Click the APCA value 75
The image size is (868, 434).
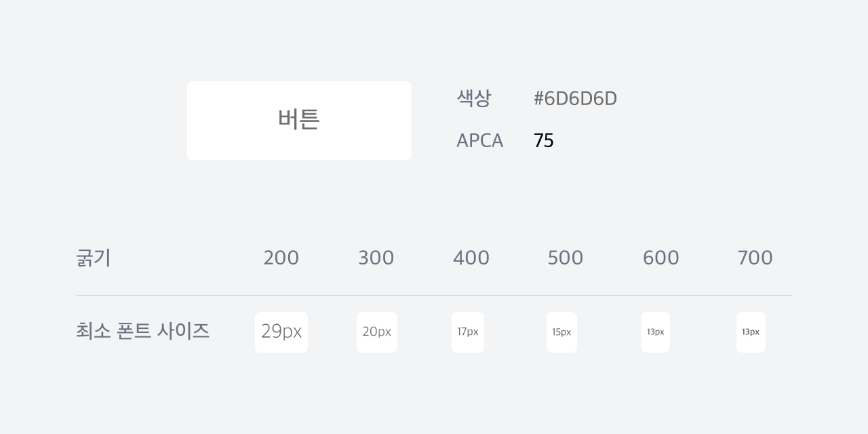544,141
